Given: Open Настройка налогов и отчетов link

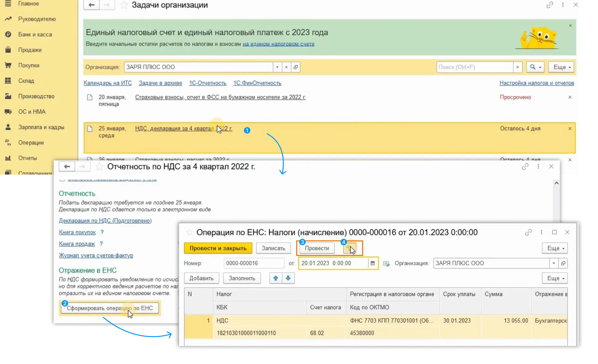Looking at the screenshot, I should pos(537,83).
